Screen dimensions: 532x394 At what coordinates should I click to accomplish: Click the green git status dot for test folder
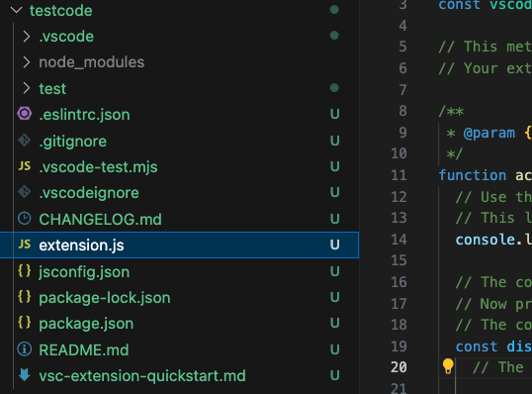[x=334, y=88]
